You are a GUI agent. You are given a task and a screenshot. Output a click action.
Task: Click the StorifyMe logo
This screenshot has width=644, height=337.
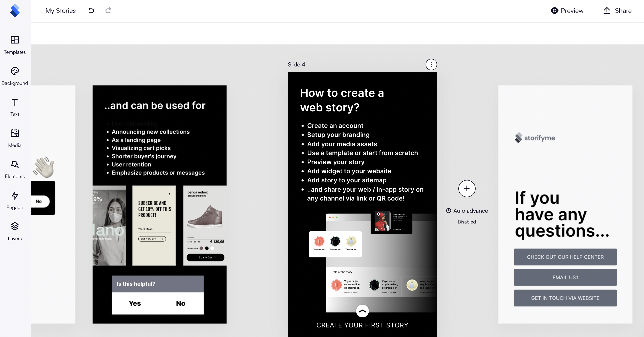point(15,11)
